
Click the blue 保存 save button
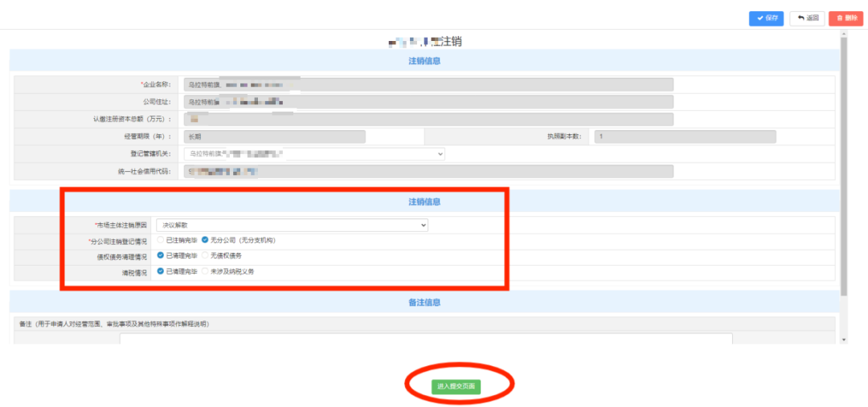766,18
